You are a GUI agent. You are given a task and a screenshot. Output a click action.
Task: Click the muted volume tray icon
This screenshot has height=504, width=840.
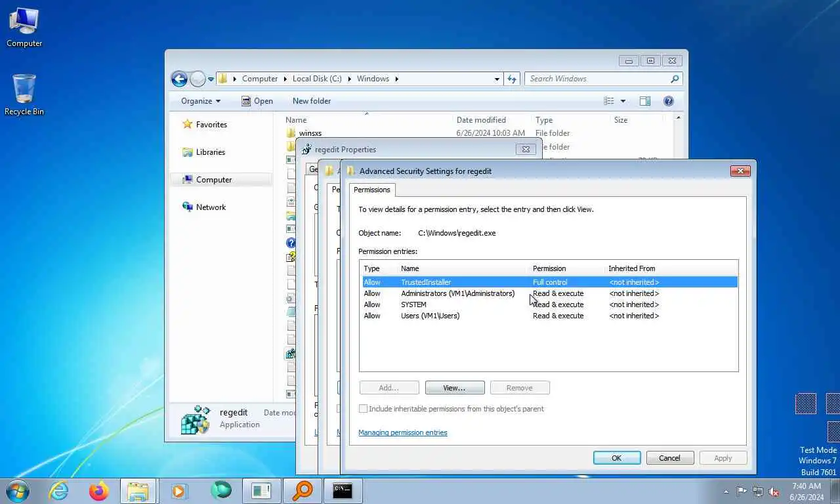[774, 492]
